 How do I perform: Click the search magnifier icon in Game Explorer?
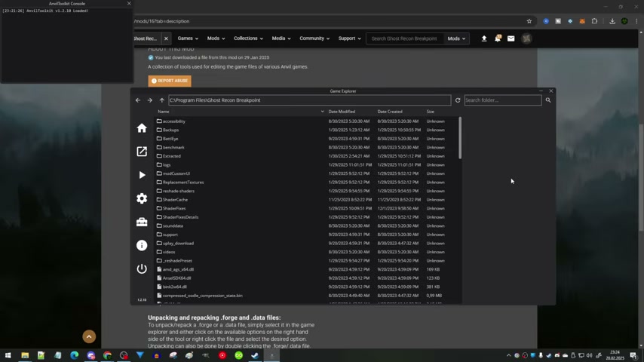pyautogui.click(x=548, y=100)
